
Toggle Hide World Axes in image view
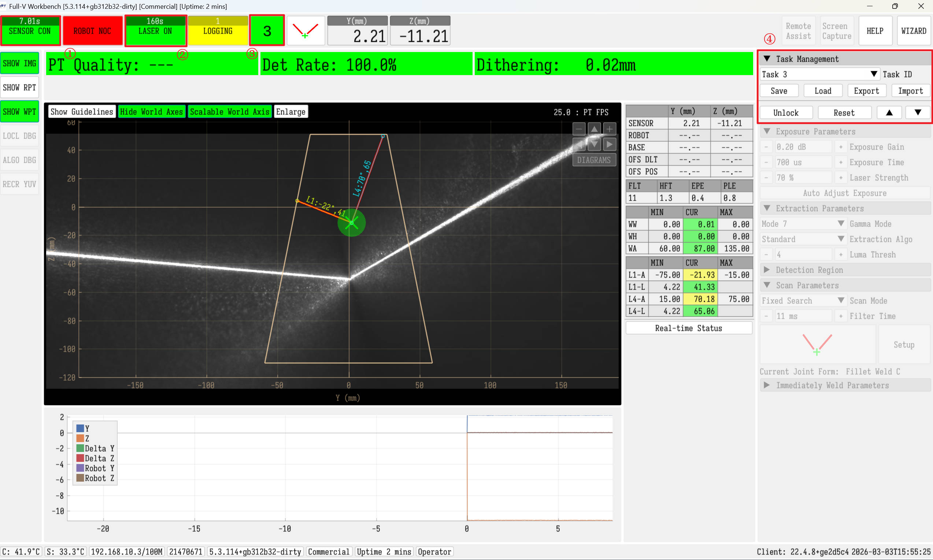point(151,112)
